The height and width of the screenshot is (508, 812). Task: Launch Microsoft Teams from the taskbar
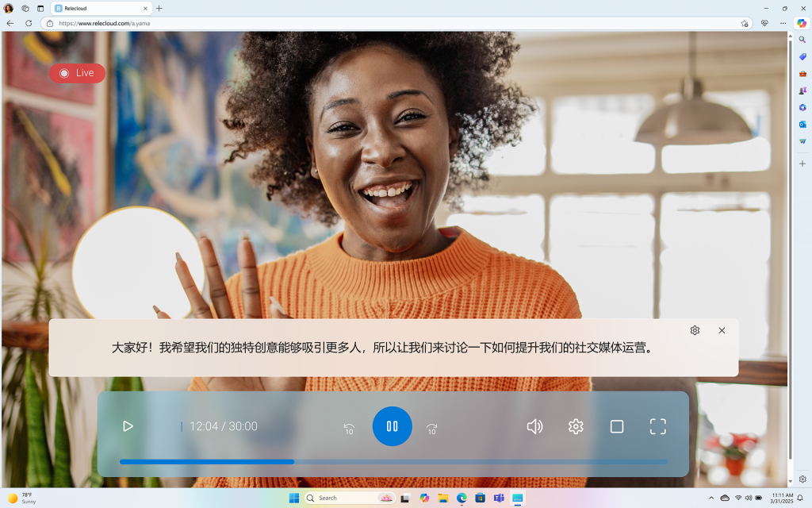499,498
